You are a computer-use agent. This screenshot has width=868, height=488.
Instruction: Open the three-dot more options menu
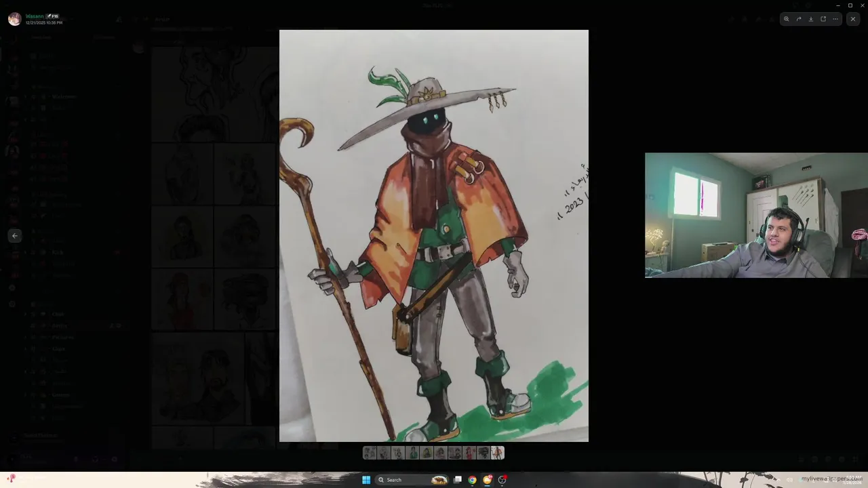(x=835, y=19)
